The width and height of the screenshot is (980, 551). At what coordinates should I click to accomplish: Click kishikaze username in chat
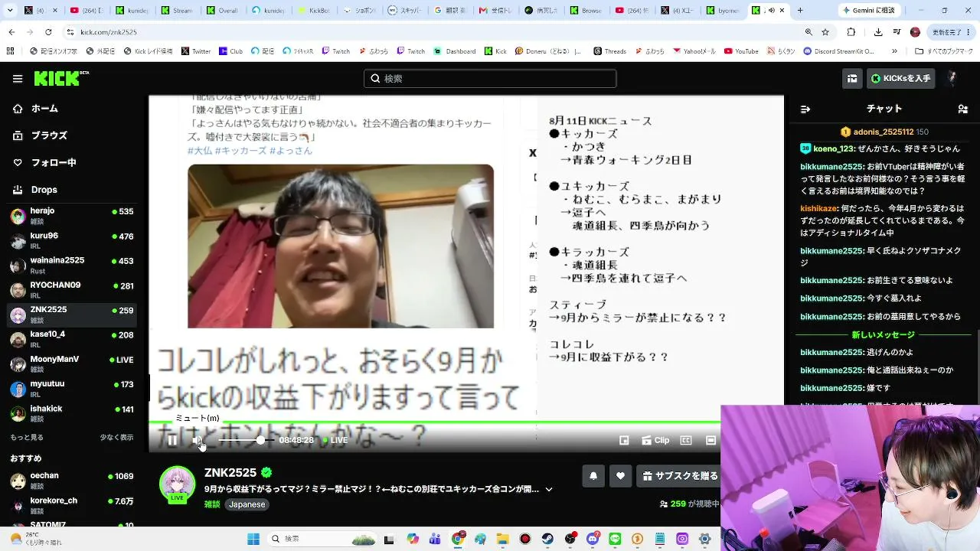(x=818, y=208)
